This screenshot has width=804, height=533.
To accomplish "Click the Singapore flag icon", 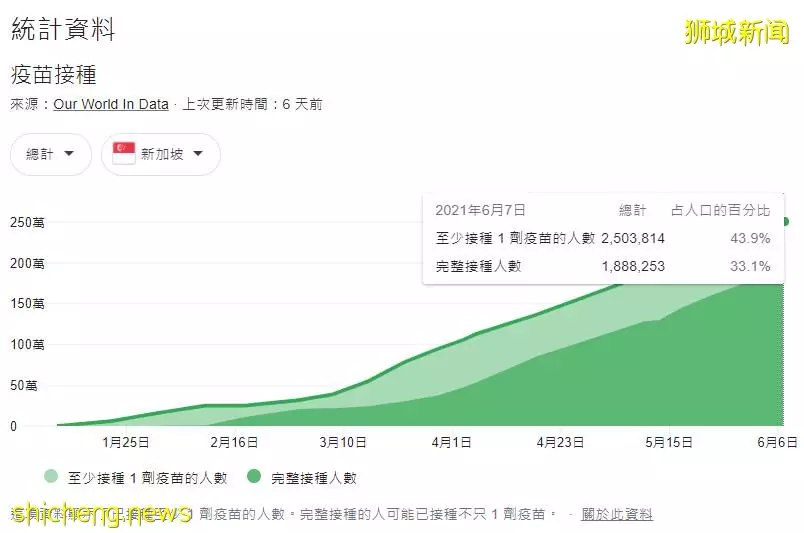I will [x=124, y=153].
